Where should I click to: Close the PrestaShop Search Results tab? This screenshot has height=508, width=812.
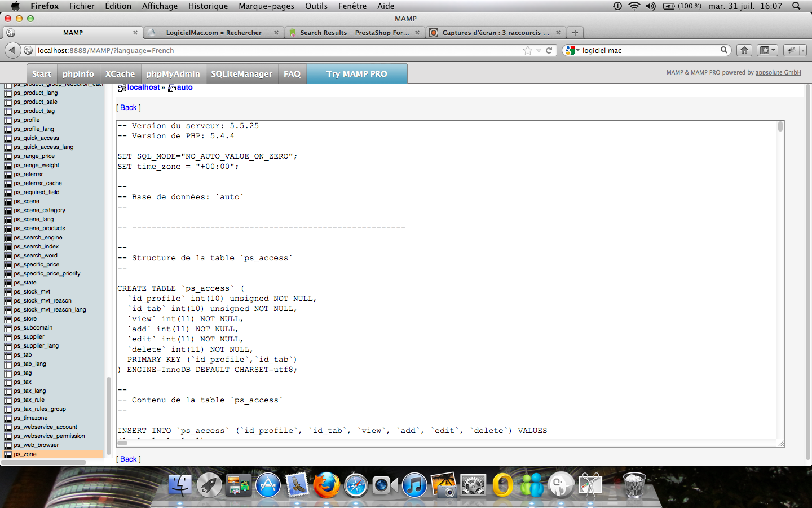click(x=417, y=33)
